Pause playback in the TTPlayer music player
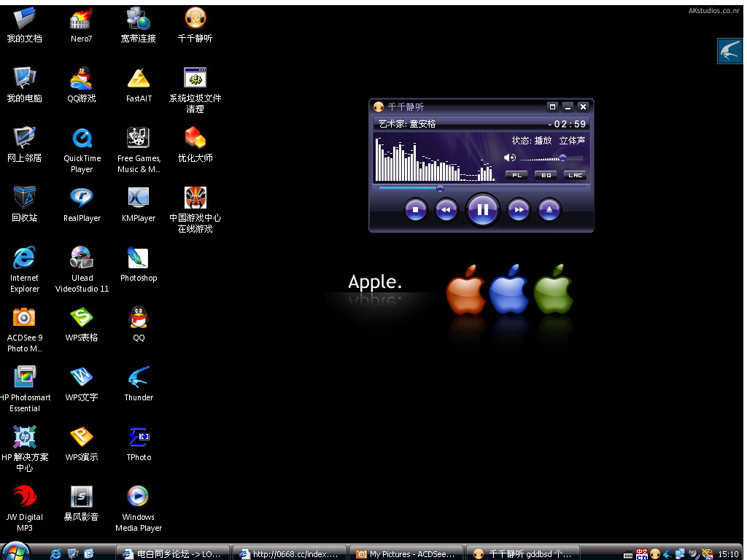The image size is (747, 560). point(482,210)
